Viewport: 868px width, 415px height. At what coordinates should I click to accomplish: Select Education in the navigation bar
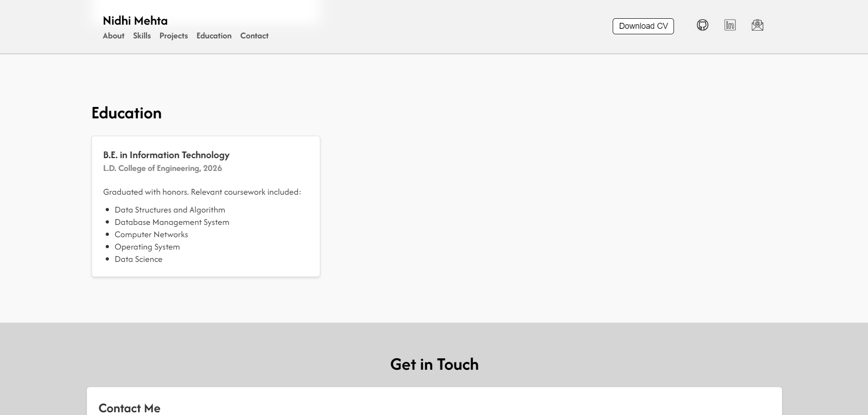[x=214, y=36]
